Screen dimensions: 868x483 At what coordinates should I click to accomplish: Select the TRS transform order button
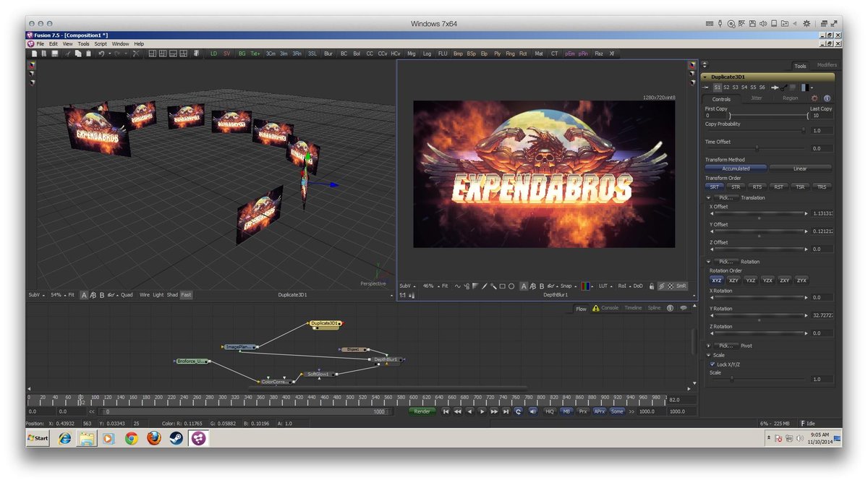pos(822,187)
